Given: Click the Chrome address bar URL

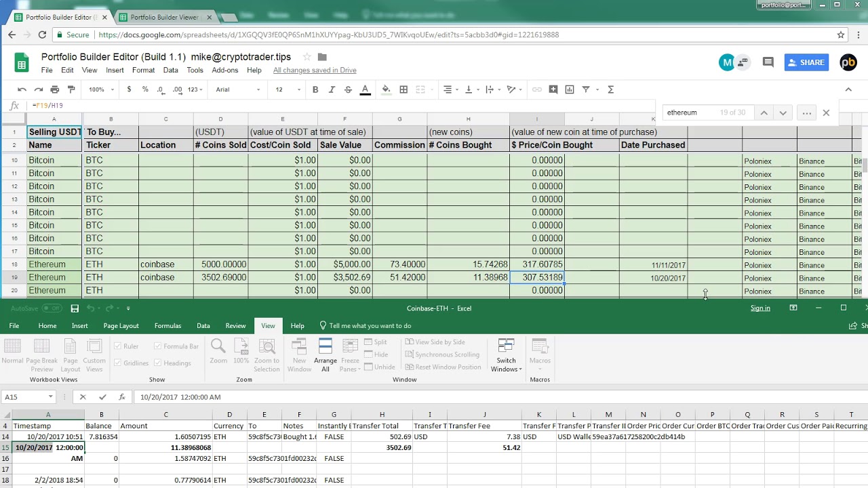Looking at the screenshot, I should click(329, 35).
